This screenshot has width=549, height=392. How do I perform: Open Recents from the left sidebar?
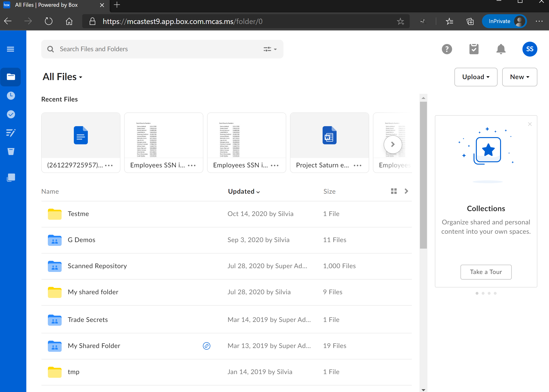(x=10, y=95)
